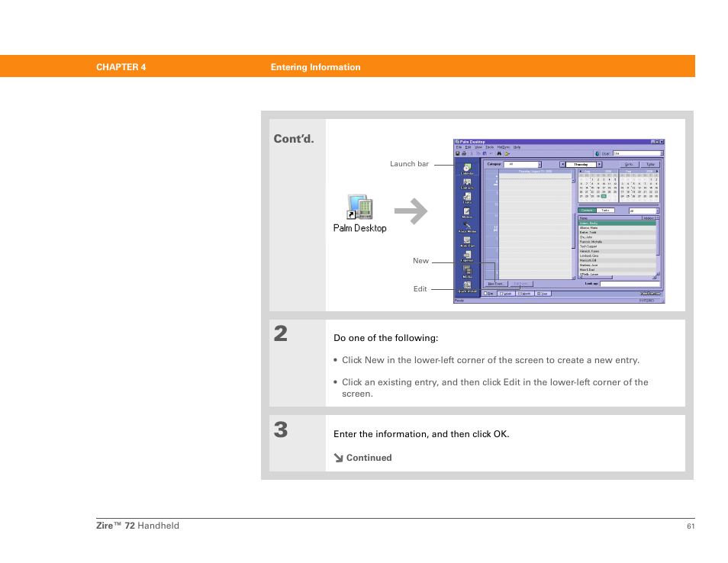Click the Undo toolbar icon
The image size is (728, 563).
491,153
